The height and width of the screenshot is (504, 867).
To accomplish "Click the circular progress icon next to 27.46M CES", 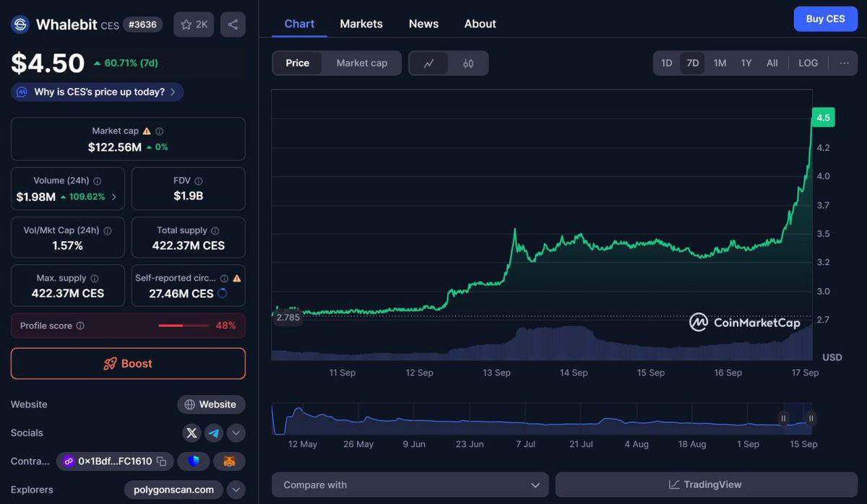I will (x=223, y=294).
